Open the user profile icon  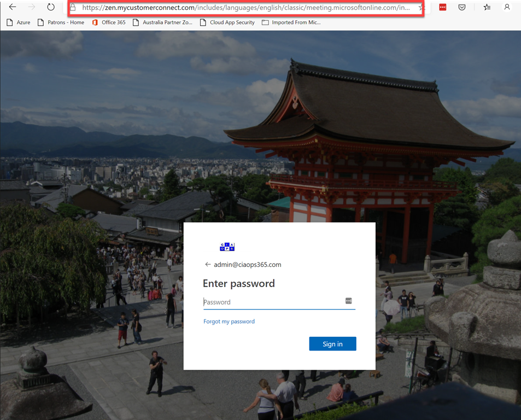(x=507, y=8)
